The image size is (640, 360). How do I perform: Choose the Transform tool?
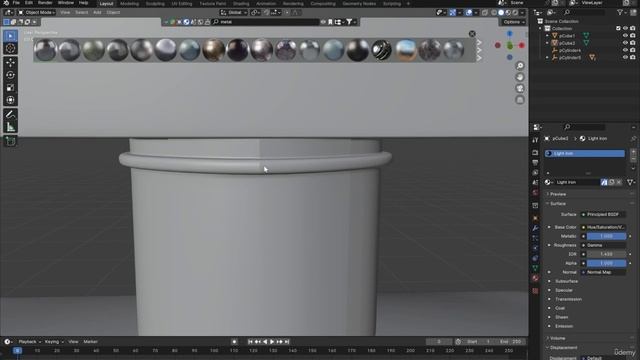10,100
